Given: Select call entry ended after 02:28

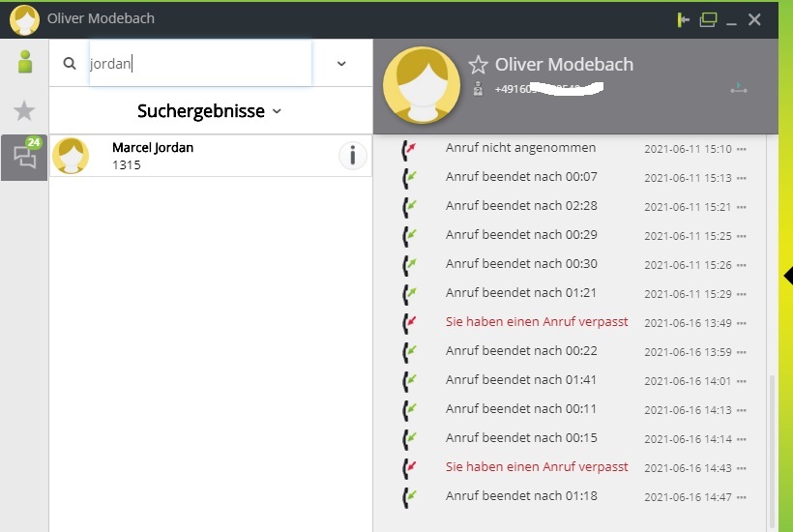Looking at the screenshot, I should 521,206.
